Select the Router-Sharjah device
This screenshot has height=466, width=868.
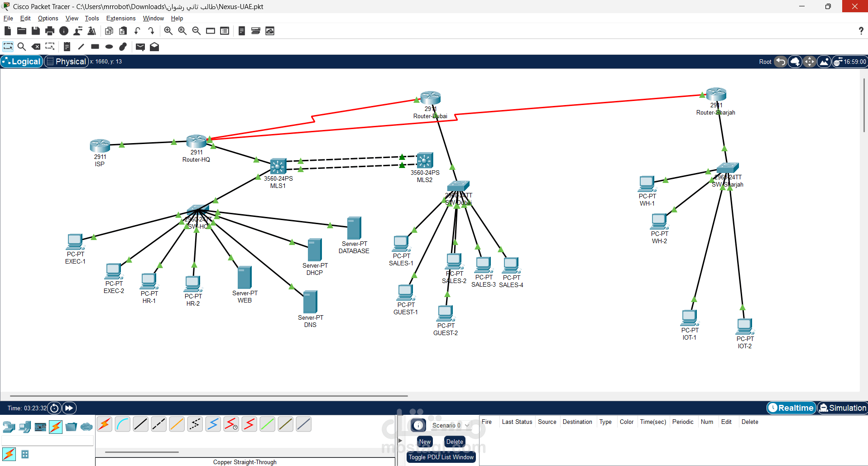(716, 94)
